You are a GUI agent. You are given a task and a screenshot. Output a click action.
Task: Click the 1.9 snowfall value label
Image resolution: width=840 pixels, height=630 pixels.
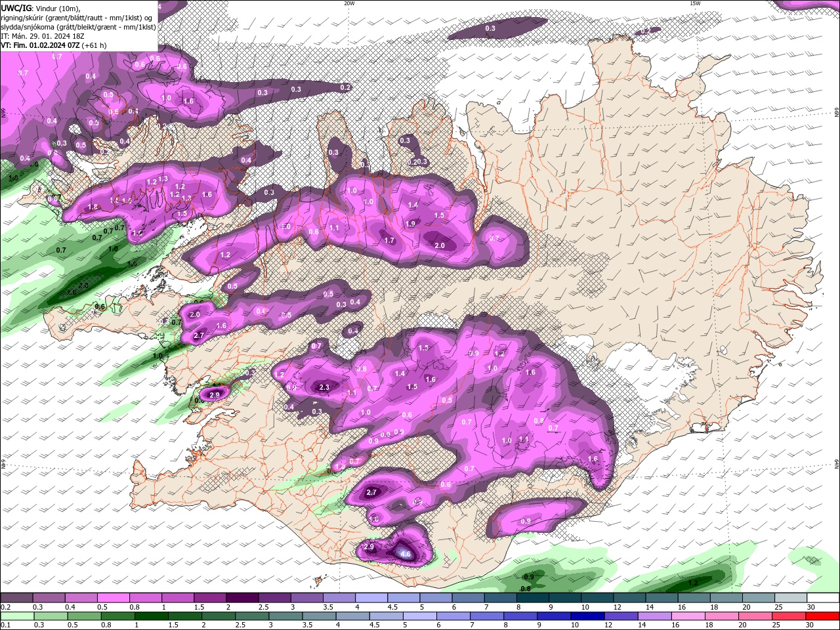[x=411, y=224]
